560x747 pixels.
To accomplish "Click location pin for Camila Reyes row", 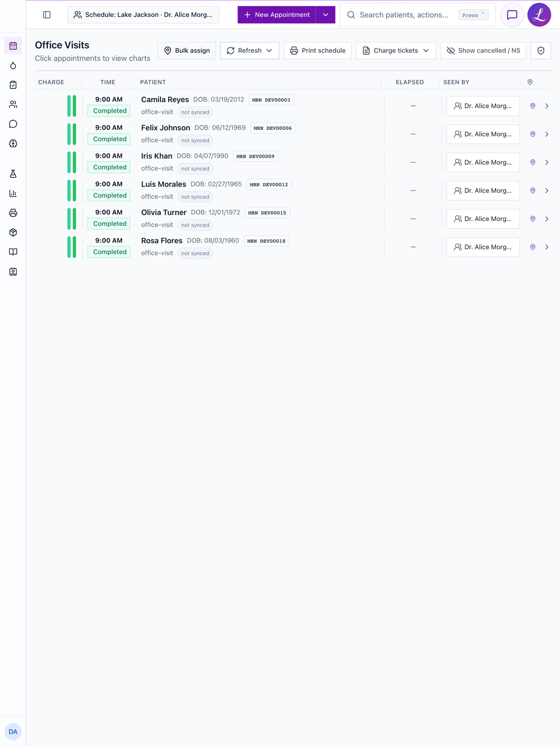I will (x=533, y=106).
